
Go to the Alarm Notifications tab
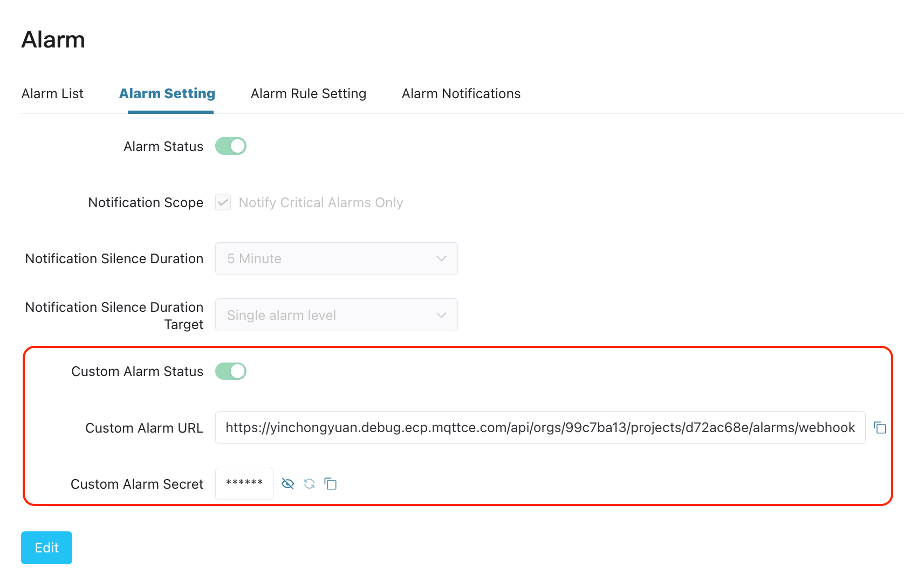pos(461,94)
